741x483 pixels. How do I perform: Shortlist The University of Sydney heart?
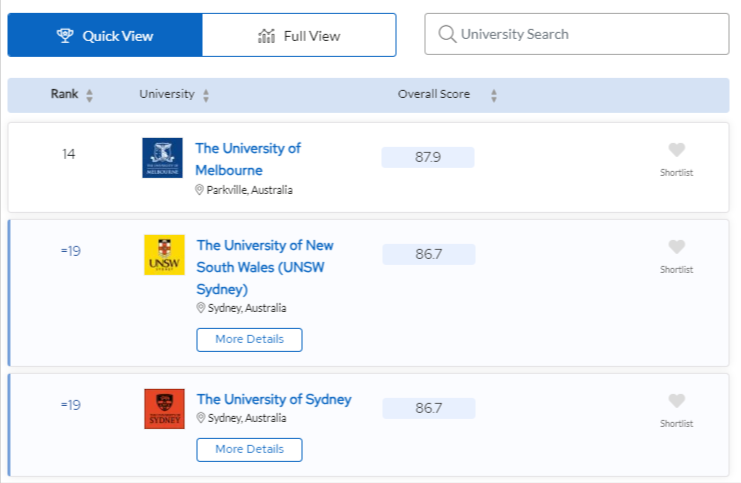(x=677, y=401)
